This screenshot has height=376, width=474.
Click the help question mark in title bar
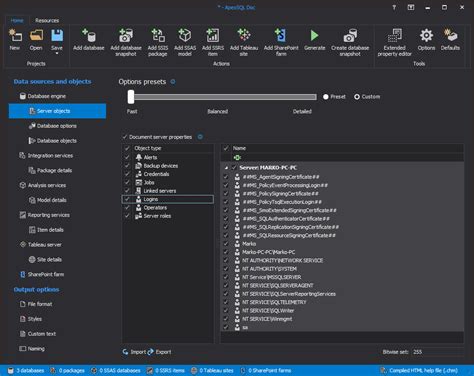(x=394, y=7)
